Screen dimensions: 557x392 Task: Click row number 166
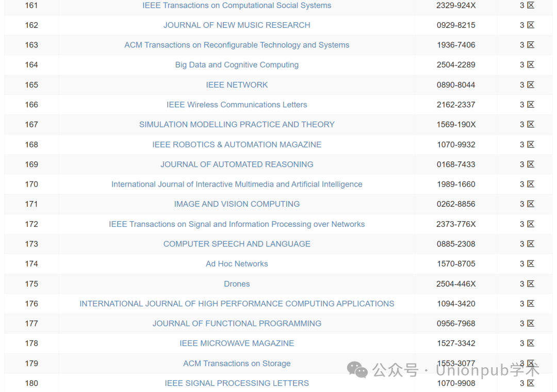(31, 105)
